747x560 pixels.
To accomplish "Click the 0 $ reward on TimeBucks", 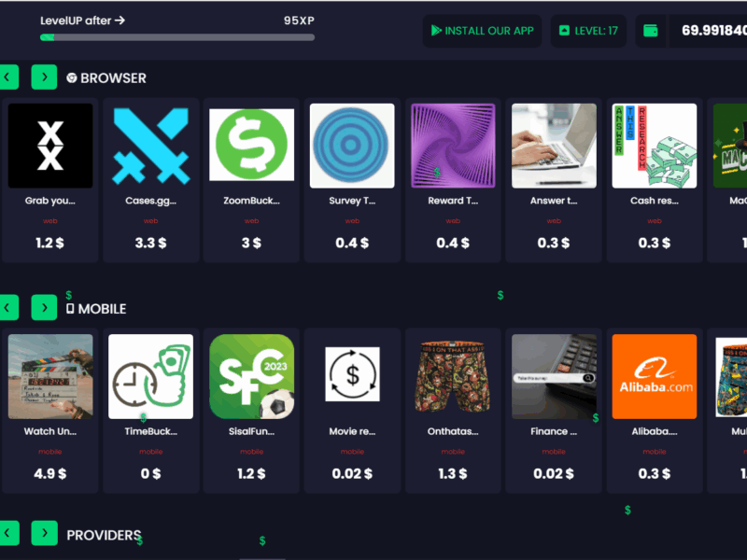I will pos(150,473).
